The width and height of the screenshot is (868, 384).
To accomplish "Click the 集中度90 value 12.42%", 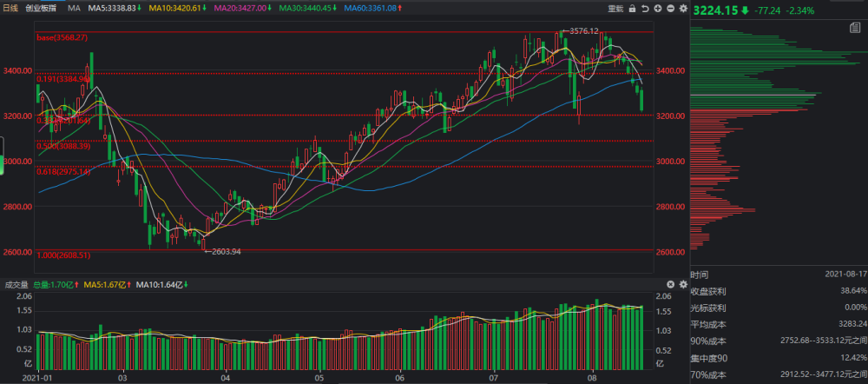I will pos(853,357).
